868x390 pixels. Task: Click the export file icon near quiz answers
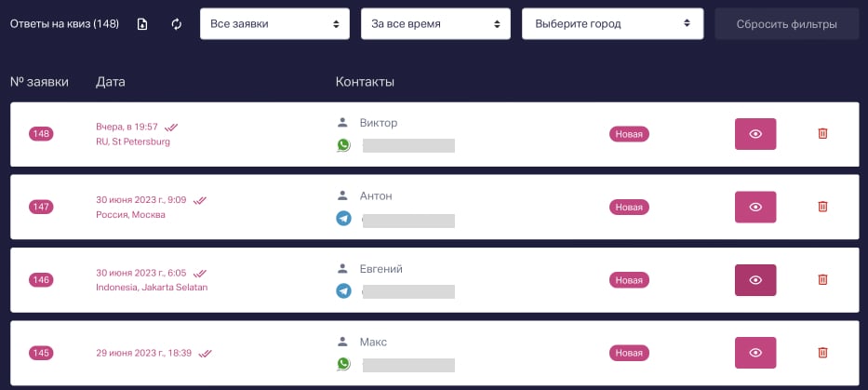pyautogui.click(x=142, y=24)
